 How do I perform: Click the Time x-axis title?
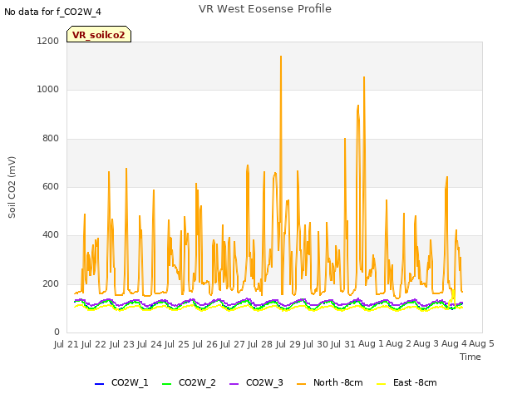click(470, 357)
